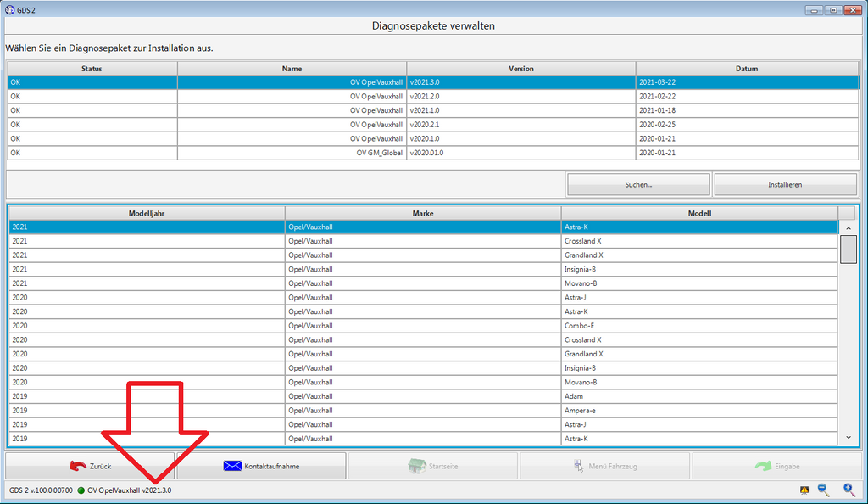The image size is (868, 504).
Task: Sort by the Modelljahr column header
Action: click(147, 213)
